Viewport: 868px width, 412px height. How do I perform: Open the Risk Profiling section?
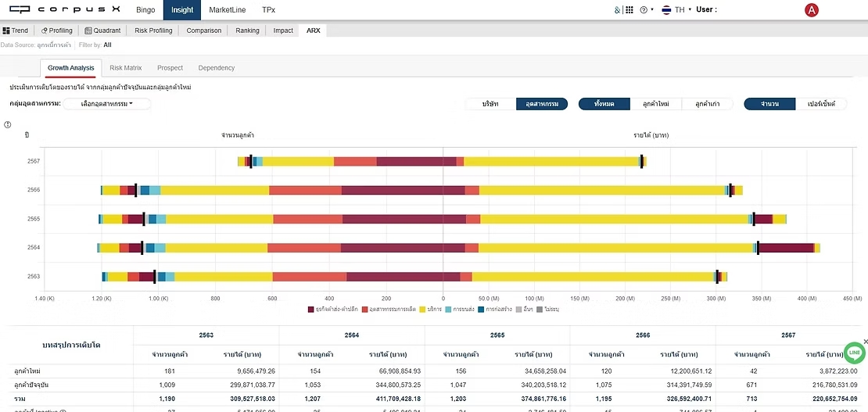(153, 30)
